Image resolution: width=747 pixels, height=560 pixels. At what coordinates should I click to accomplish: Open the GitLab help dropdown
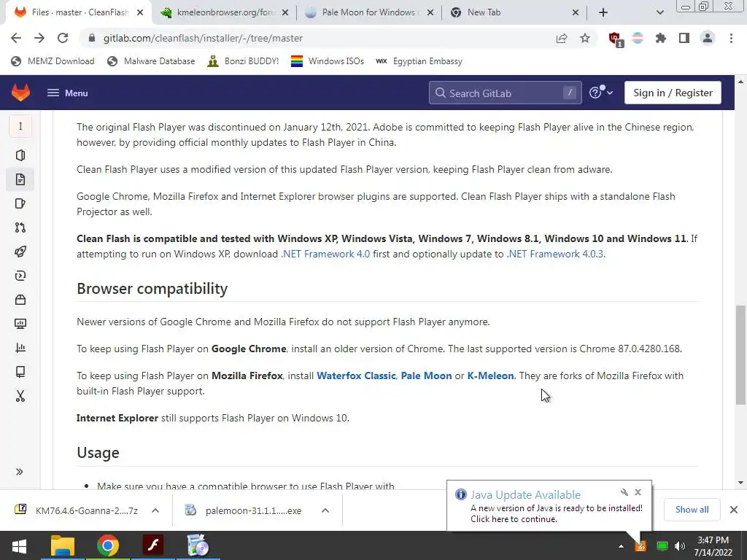click(601, 93)
